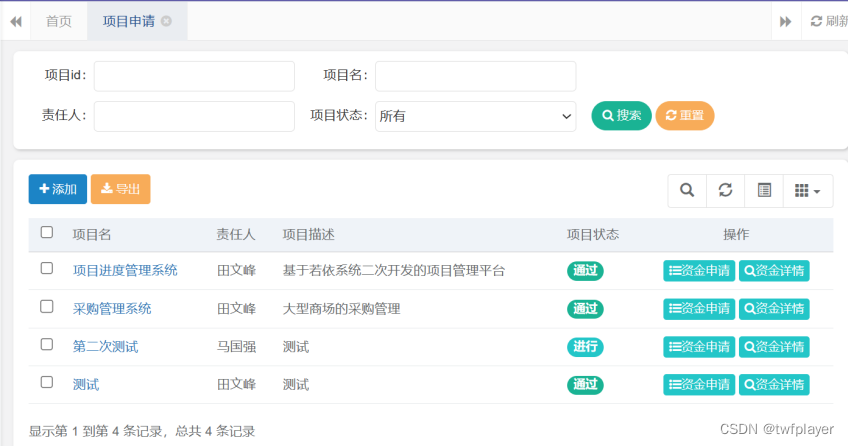
Task: Click the 通过 badge for 项目进度管理系统
Action: [x=585, y=271]
